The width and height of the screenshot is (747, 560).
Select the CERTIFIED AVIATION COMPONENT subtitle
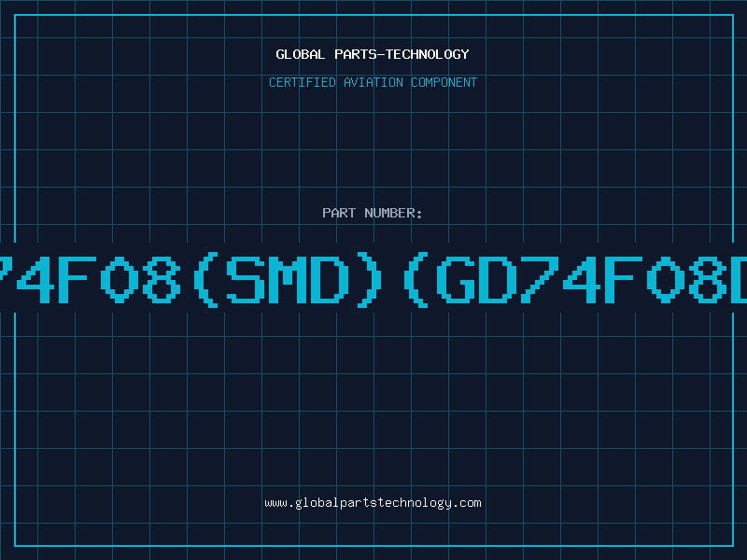pyautogui.click(x=373, y=82)
